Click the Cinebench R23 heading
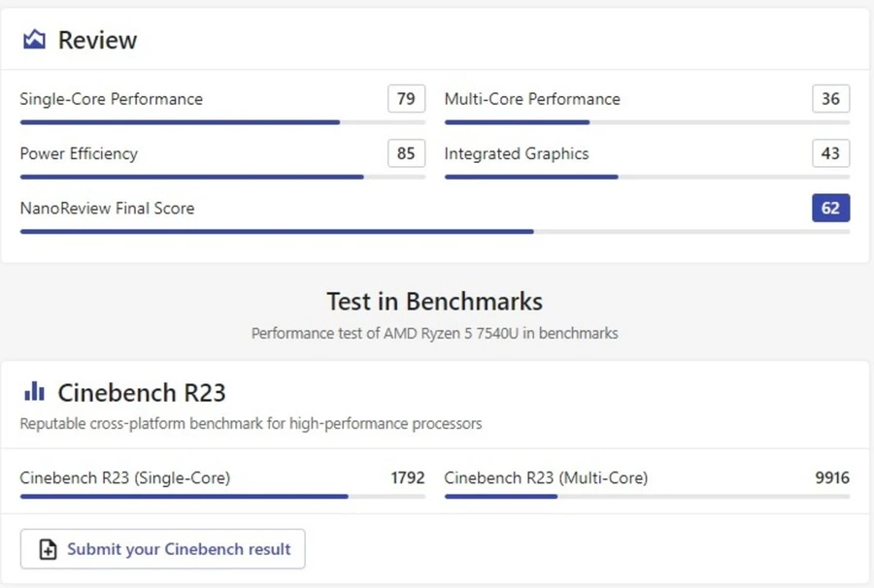This screenshot has height=588, width=874. click(x=142, y=393)
